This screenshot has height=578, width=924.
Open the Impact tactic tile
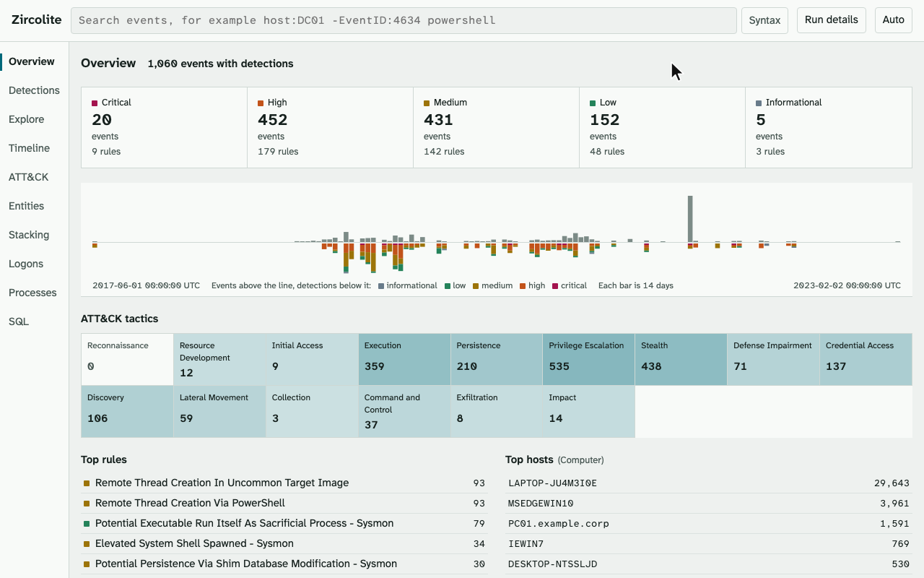pos(589,411)
